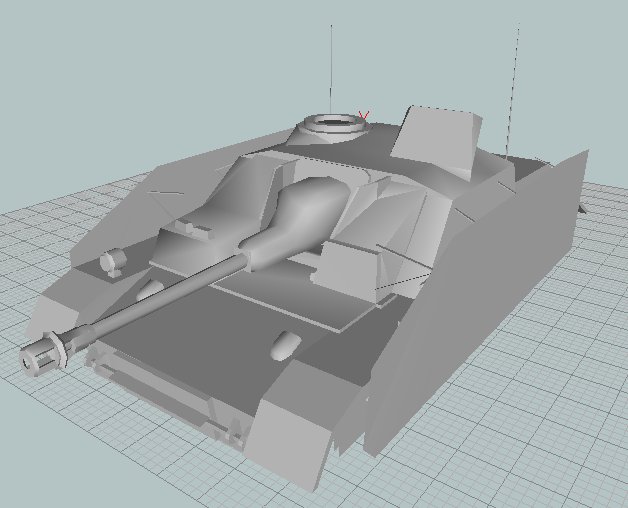Select the dashed antenna at rear right
The height and width of the screenshot is (508, 628).
[513, 91]
